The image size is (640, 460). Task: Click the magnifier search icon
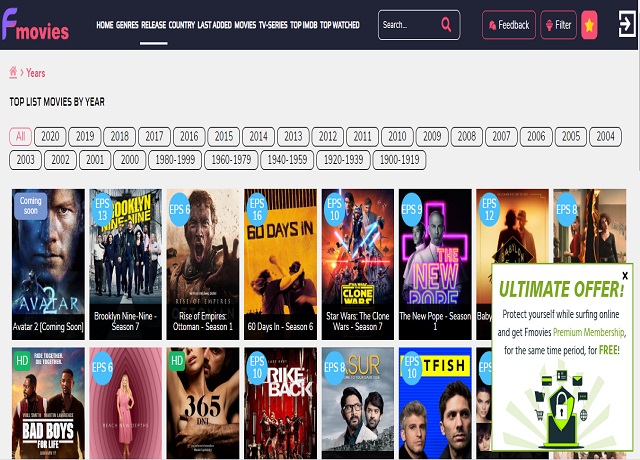click(445, 25)
